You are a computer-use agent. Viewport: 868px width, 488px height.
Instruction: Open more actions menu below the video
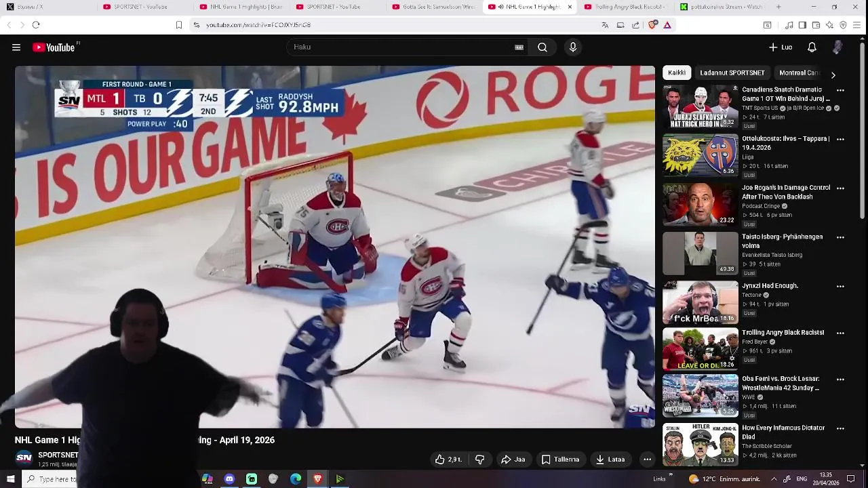pos(647,460)
